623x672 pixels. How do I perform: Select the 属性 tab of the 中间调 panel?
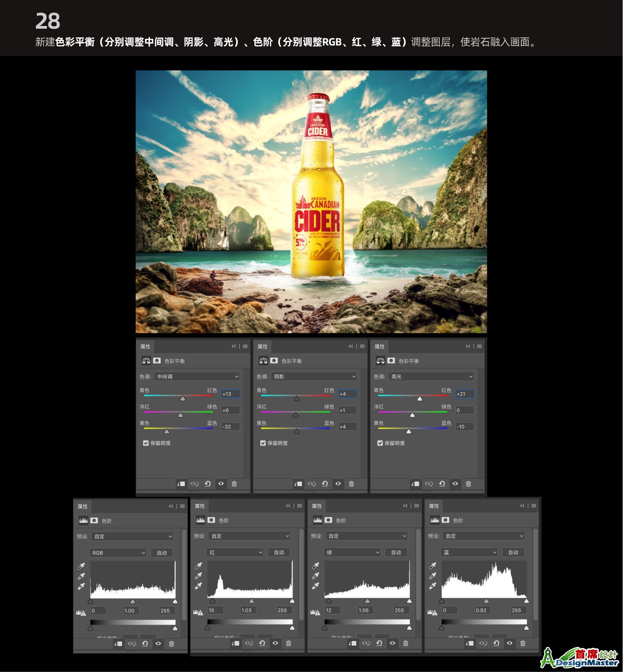click(x=145, y=347)
